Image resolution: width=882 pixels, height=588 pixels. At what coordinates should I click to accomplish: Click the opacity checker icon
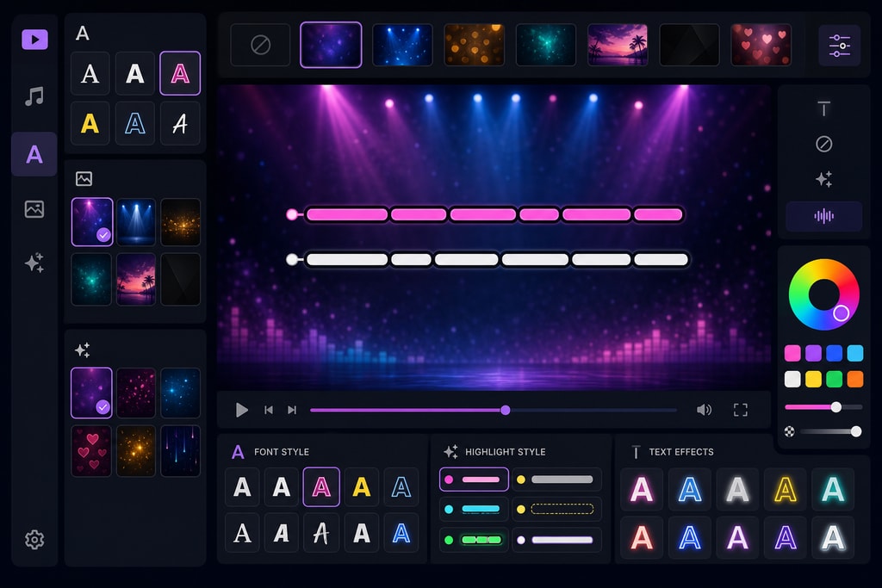tap(790, 431)
